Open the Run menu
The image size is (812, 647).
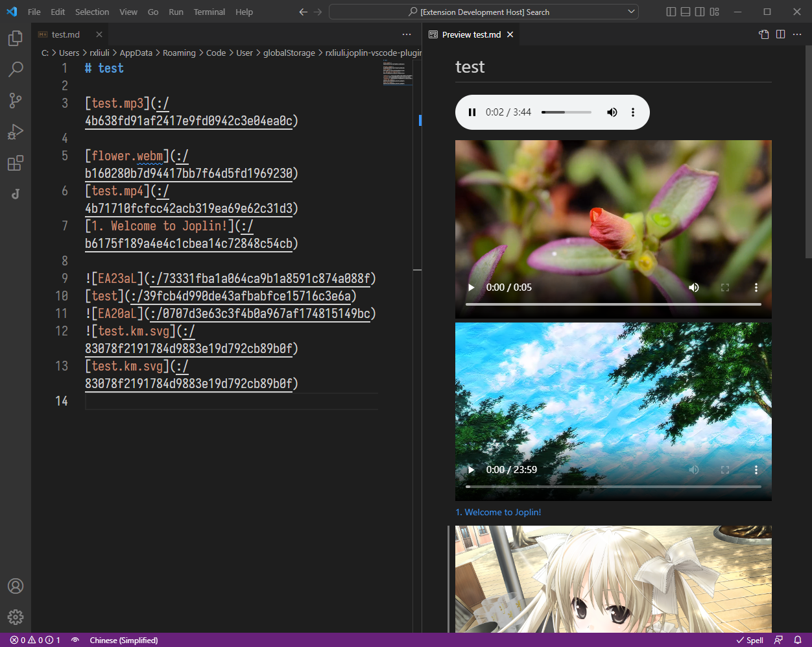coord(176,12)
